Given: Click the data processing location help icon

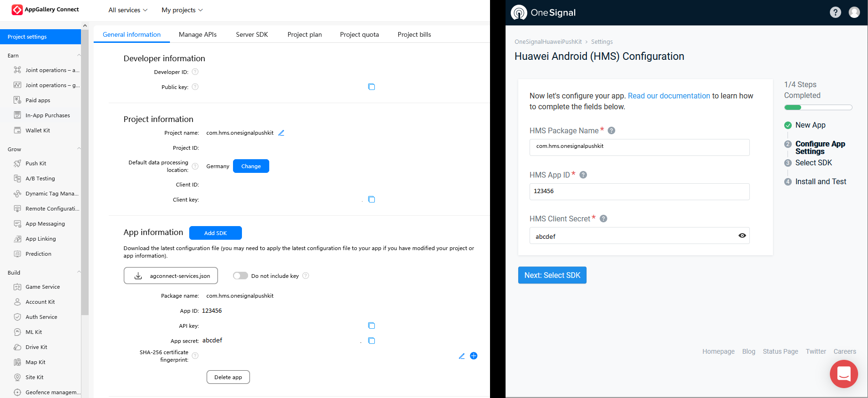Looking at the screenshot, I should coord(195,166).
